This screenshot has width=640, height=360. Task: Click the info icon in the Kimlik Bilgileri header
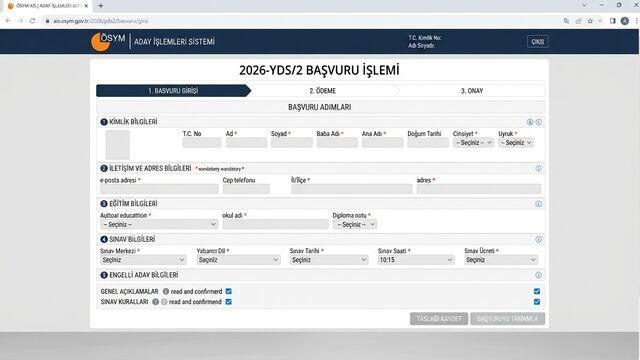pyautogui.click(x=539, y=122)
